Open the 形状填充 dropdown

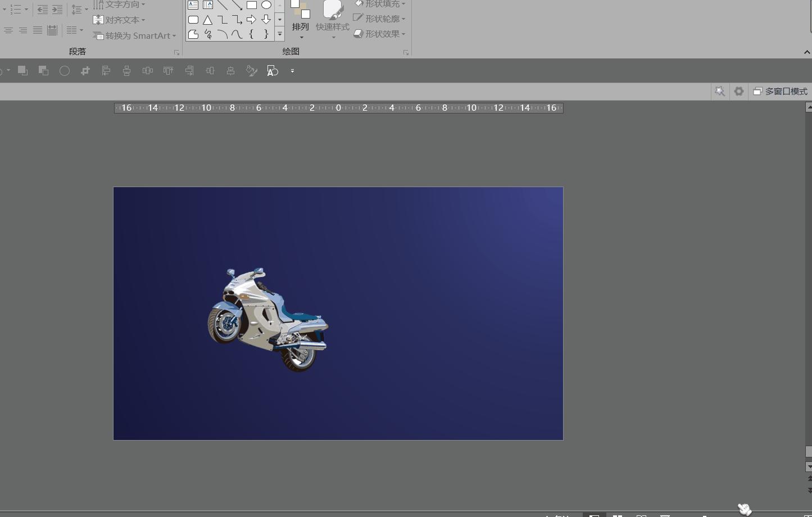pyautogui.click(x=380, y=4)
